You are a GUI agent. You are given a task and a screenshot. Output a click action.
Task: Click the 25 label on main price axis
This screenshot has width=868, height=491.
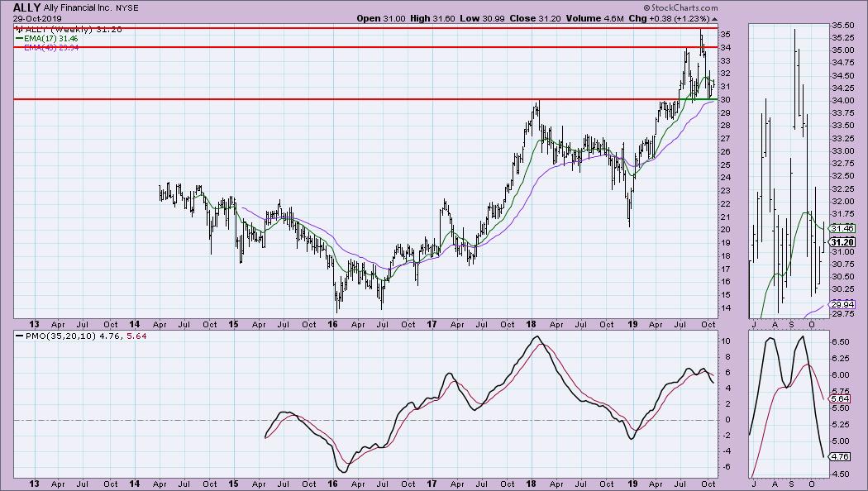pos(725,164)
